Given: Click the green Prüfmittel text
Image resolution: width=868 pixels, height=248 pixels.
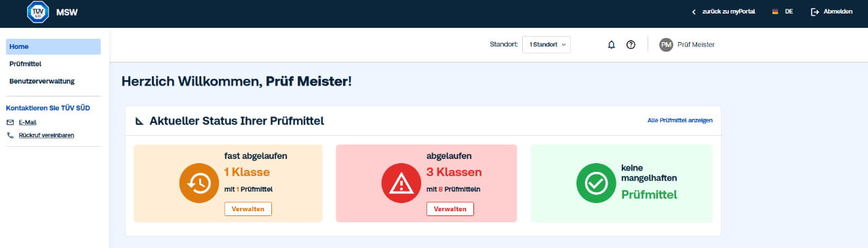Looking at the screenshot, I should 649,194.
